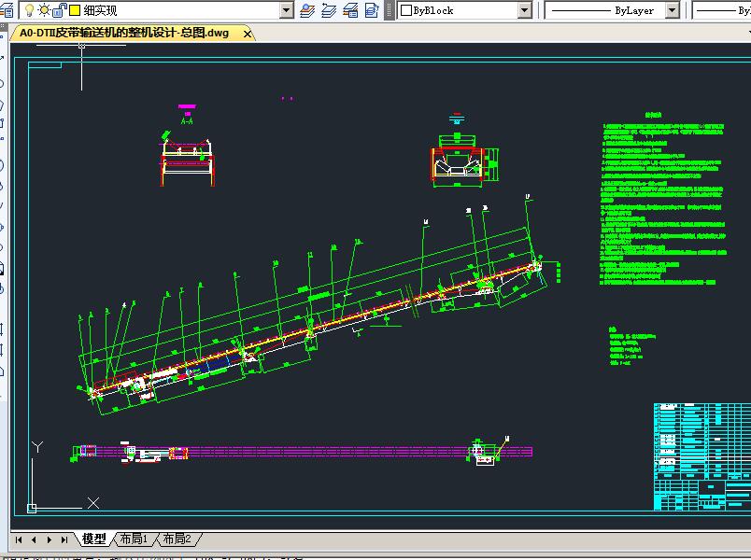Click Make Object's Layer Current icon
The height and width of the screenshot is (560, 751).
click(307, 10)
